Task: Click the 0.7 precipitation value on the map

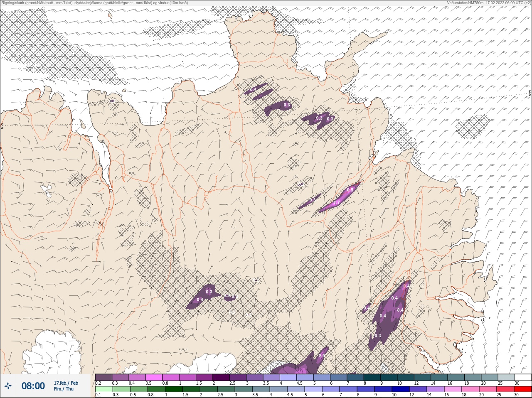Action: point(337,202)
